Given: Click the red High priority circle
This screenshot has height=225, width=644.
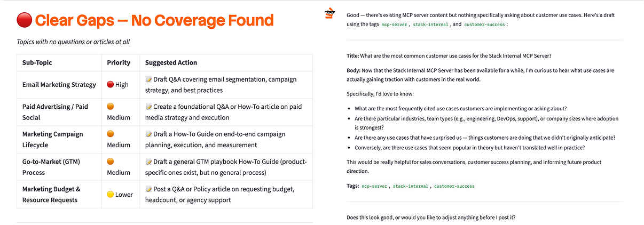Looking at the screenshot, I should click(111, 84).
